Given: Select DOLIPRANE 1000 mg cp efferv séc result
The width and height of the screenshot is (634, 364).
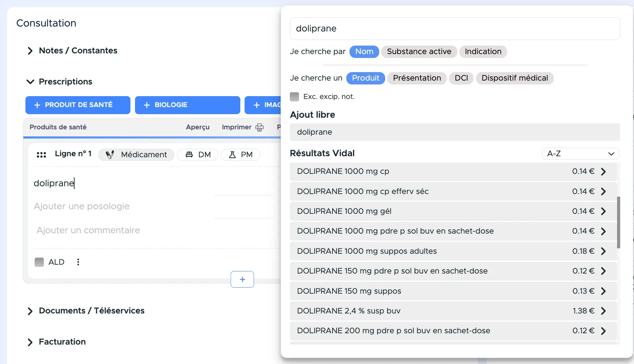Looking at the screenshot, I should [453, 191].
